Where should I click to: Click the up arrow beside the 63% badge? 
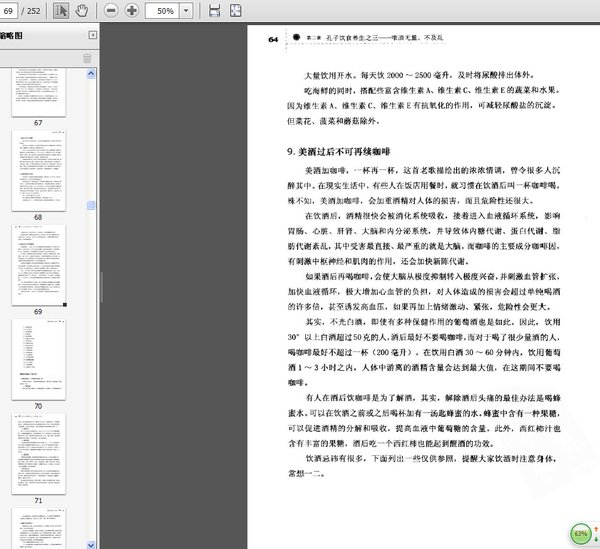coord(596,529)
